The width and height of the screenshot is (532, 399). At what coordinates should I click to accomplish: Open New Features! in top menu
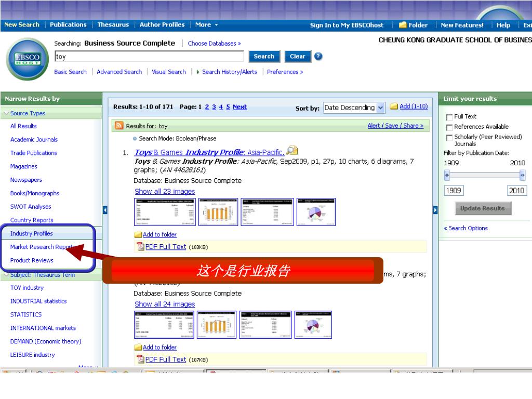pos(462,25)
